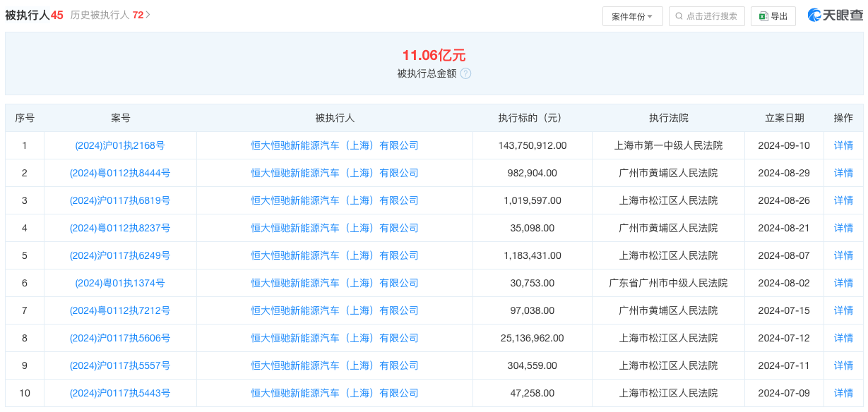View 详情 for the 2024-07-12 case
Viewport: 868px width, 412px height.
coord(843,338)
